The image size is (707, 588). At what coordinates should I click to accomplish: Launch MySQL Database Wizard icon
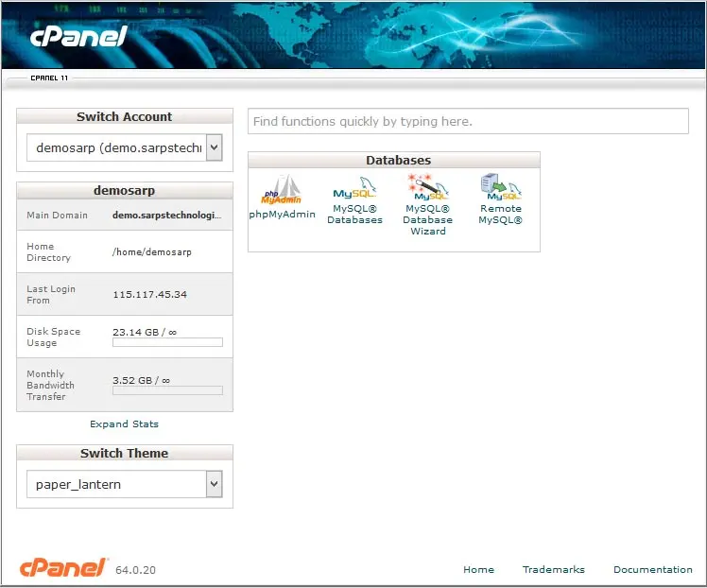pyautogui.click(x=427, y=187)
